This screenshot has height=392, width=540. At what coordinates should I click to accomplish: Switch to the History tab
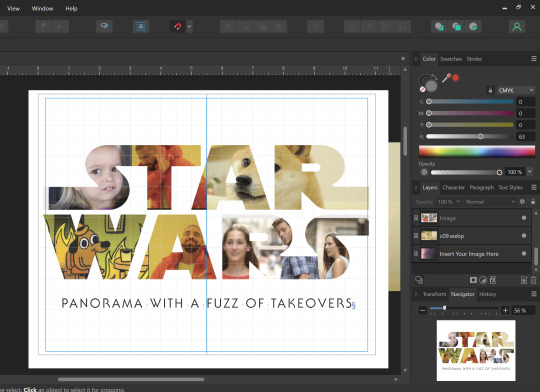487,294
